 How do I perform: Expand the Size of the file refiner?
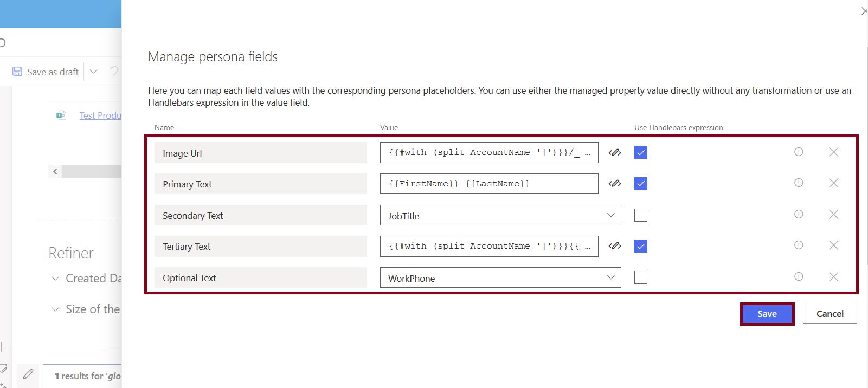pos(55,309)
